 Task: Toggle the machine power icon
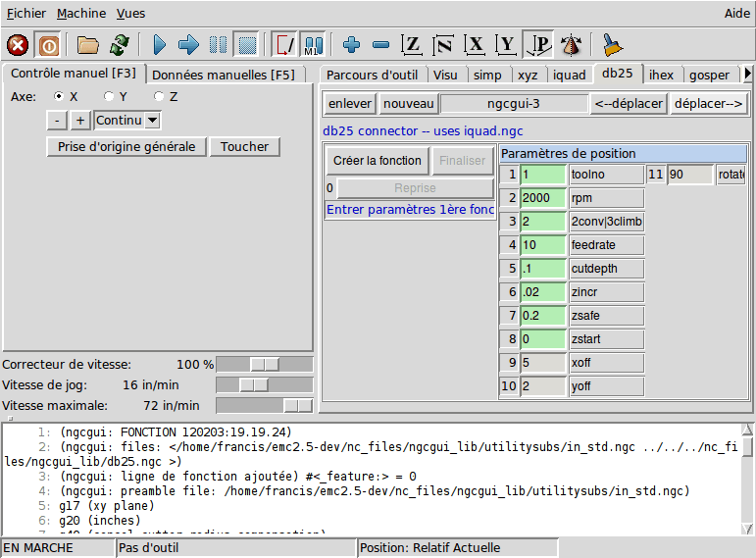(x=47, y=45)
